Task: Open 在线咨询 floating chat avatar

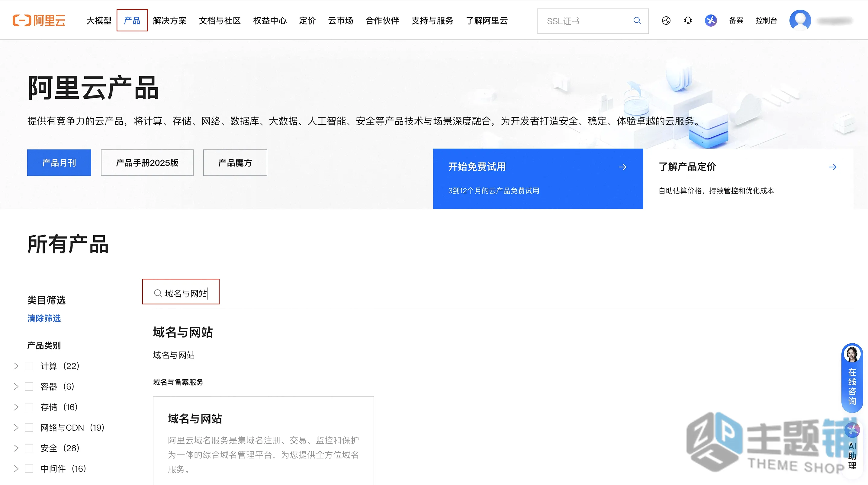Action: 852,354
